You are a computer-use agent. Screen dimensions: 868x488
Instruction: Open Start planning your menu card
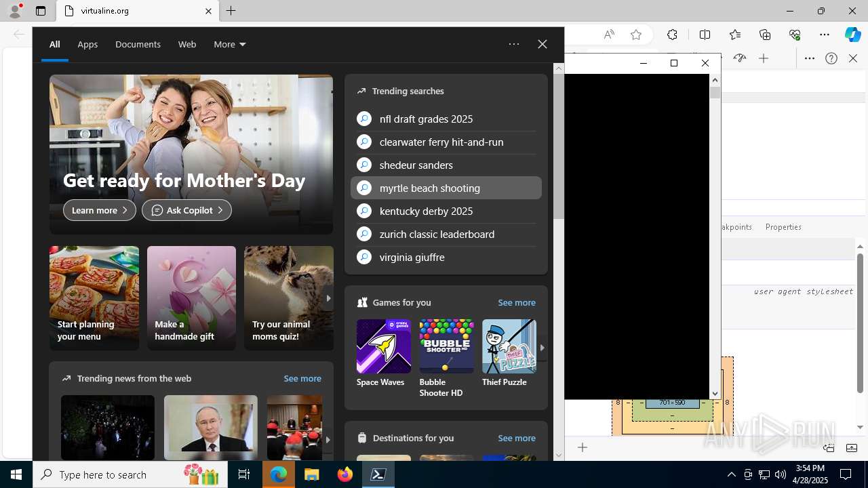coord(94,298)
